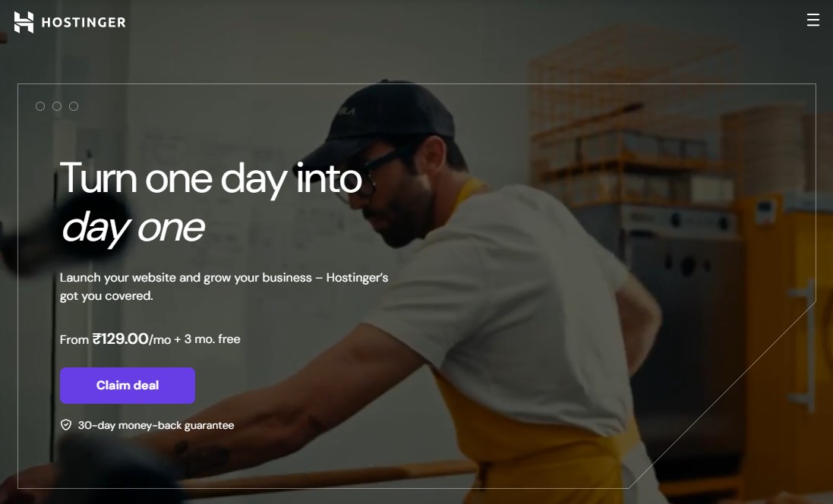The width and height of the screenshot is (833, 504).
Task: Click the 30-day money-back guarantee text
Action: pos(156,425)
